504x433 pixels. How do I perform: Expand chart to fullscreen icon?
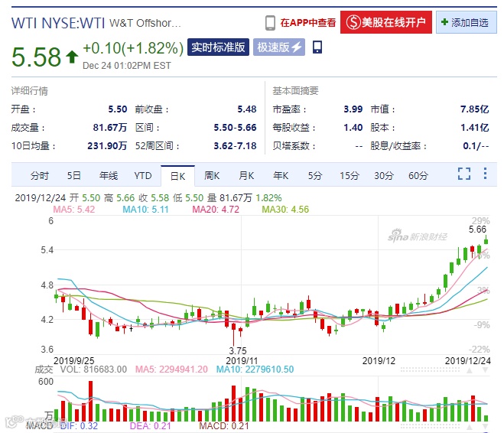tap(464, 174)
